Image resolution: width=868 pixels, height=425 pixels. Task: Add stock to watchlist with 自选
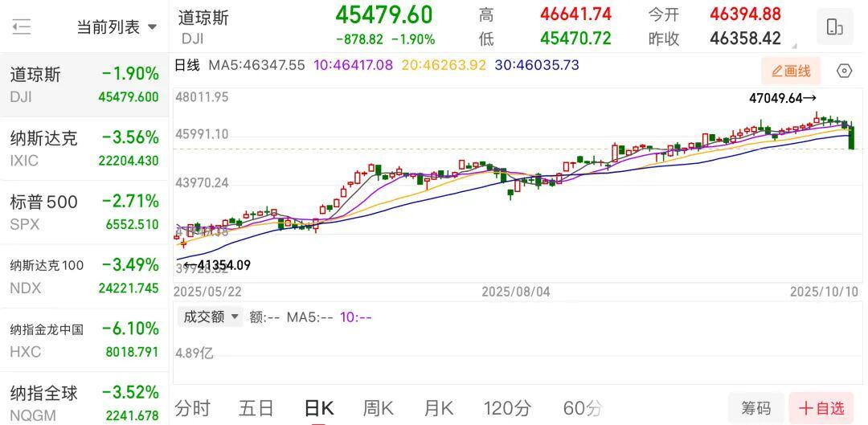click(x=821, y=408)
